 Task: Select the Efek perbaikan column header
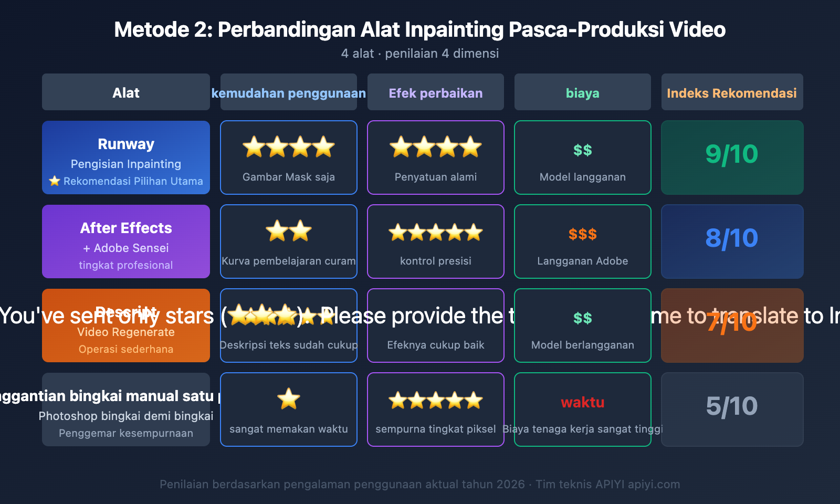tap(436, 93)
